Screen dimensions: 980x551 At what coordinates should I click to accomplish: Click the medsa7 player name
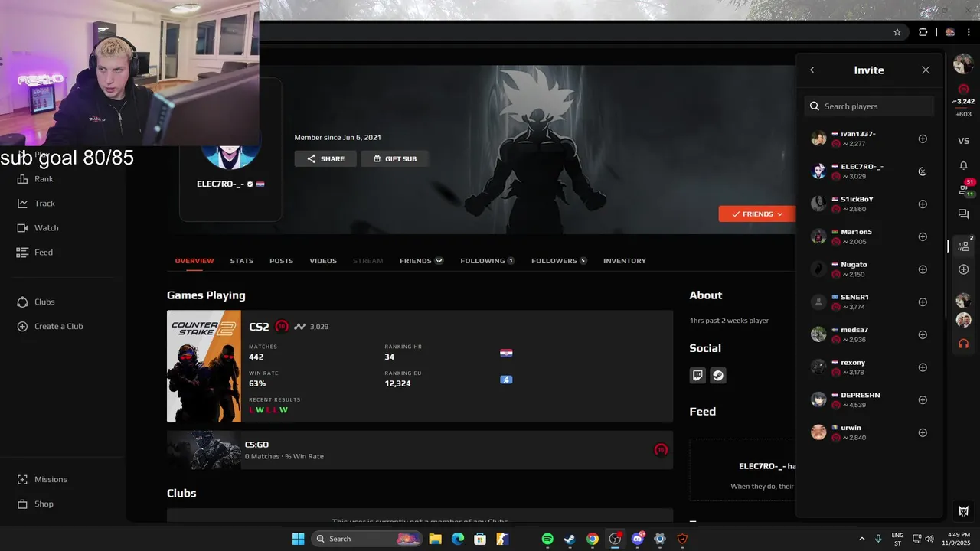pyautogui.click(x=854, y=330)
